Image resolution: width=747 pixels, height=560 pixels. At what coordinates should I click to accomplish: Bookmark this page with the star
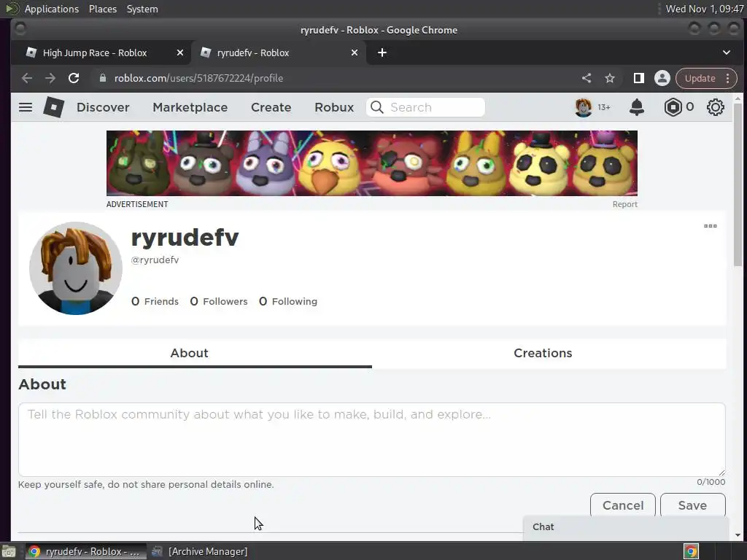(x=610, y=78)
